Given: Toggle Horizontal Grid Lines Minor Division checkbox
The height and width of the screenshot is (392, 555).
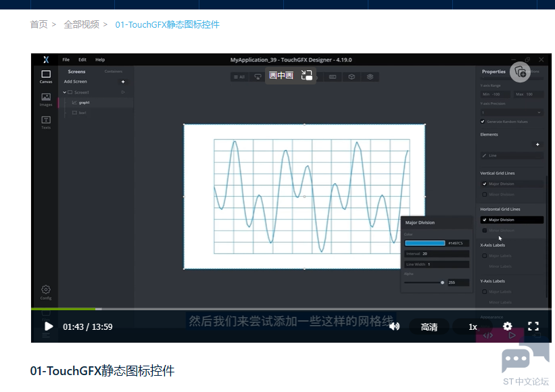Looking at the screenshot, I should 485,230.
